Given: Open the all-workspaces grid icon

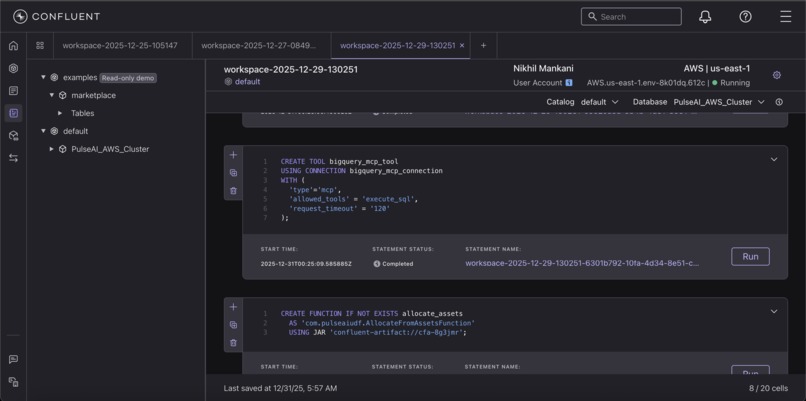Looking at the screenshot, I should pyautogui.click(x=40, y=45).
